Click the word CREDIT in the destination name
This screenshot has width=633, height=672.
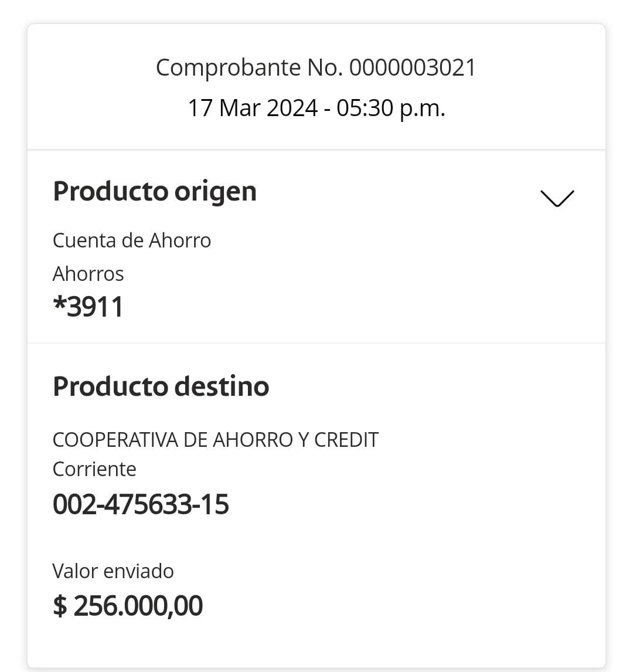coord(346,440)
